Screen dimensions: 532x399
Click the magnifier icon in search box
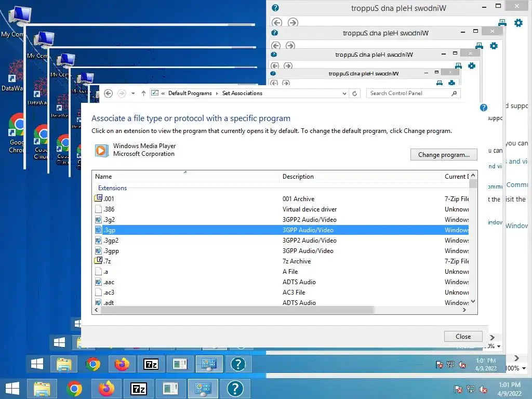[454, 93]
